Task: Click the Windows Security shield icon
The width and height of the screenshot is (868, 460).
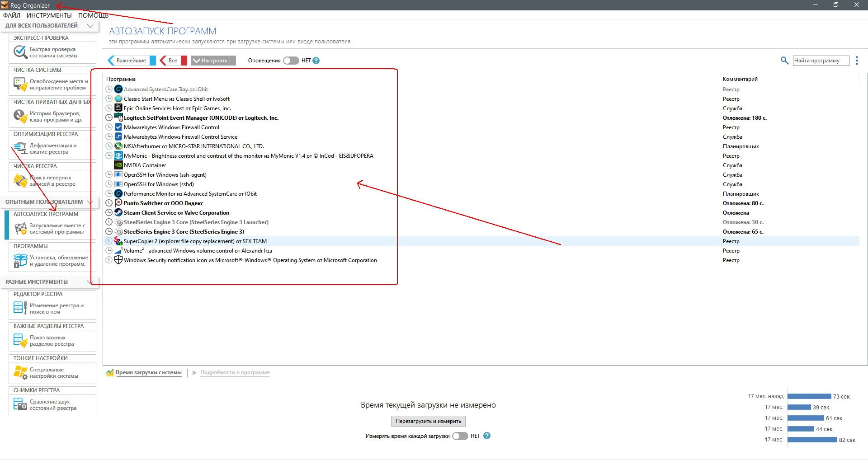Action: pos(118,260)
